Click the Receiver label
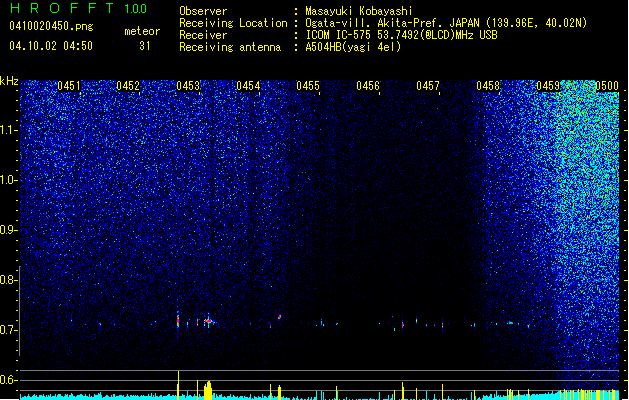The height and width of the screenshot is (400, 629). [203, 35]
